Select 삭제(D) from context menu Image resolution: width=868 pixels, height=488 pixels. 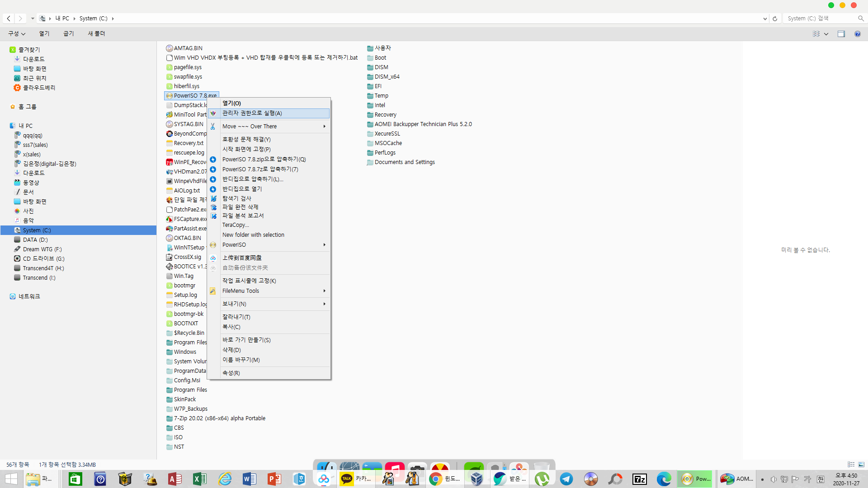tap(269, 350)
